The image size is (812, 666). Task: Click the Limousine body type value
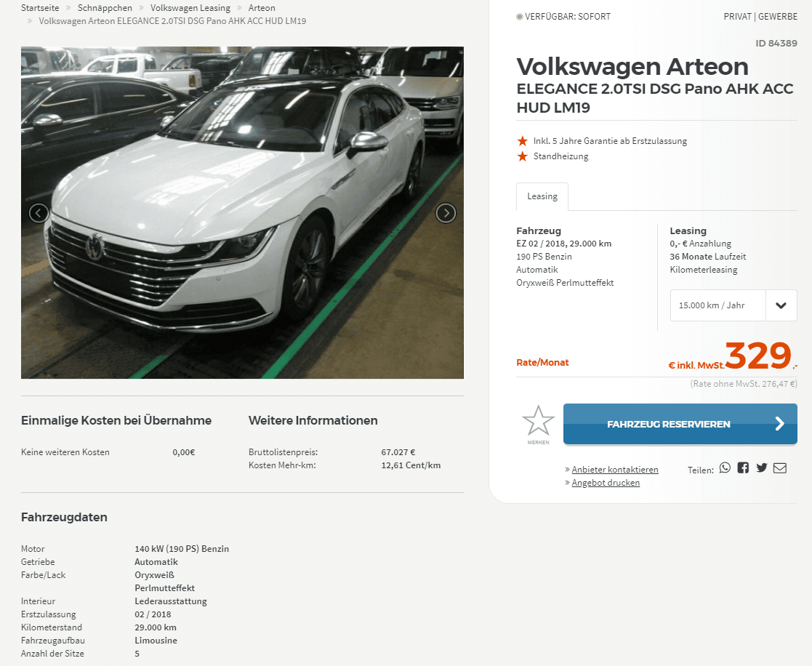[x=156, y=641]
